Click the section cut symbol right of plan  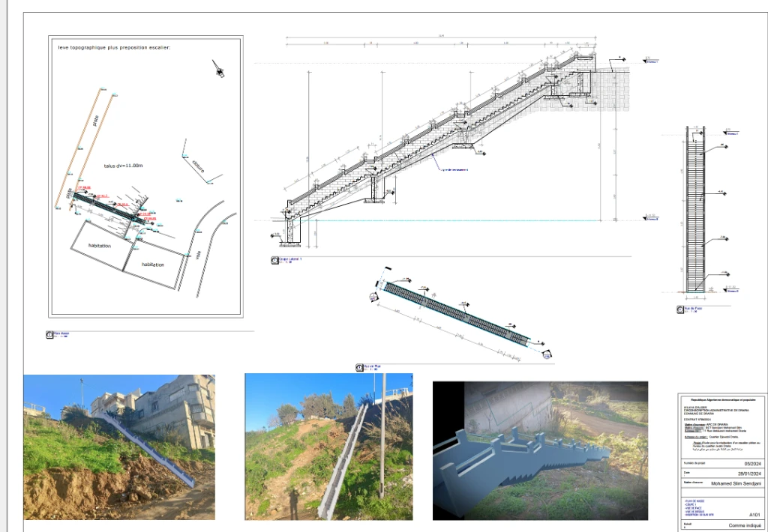point(547,355)
